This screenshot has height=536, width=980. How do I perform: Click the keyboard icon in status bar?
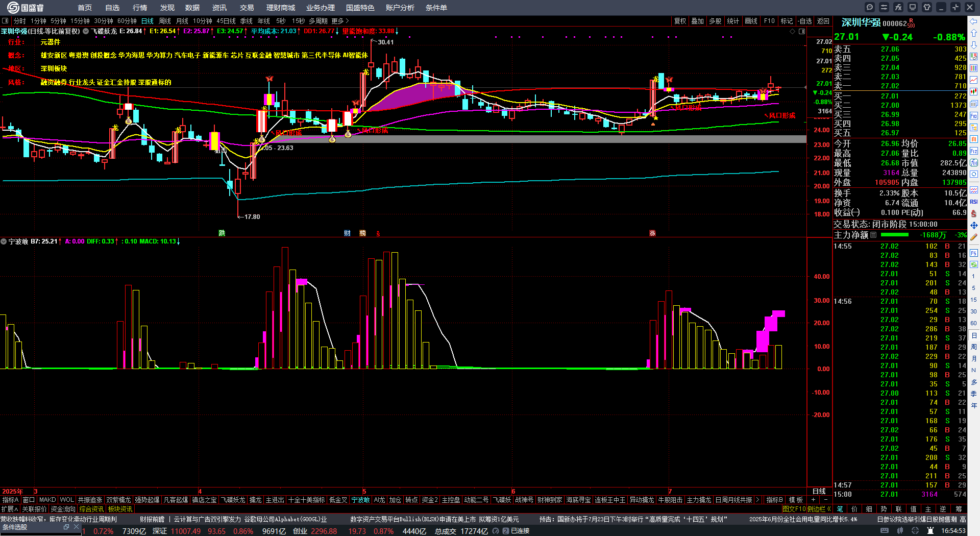point(885,531)
